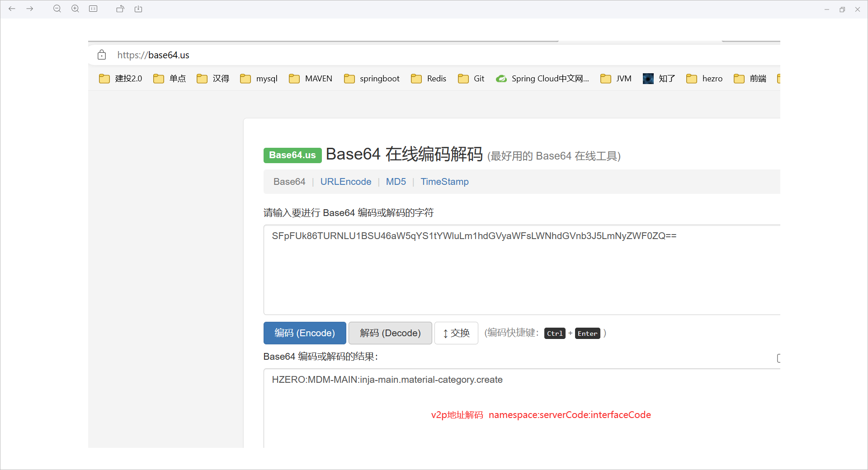Click the encoded string SFpFUk86TURNLU1BSU46...
Viewport: 868px width, 470px height.
pyautogui.click(x=474, y=236)
